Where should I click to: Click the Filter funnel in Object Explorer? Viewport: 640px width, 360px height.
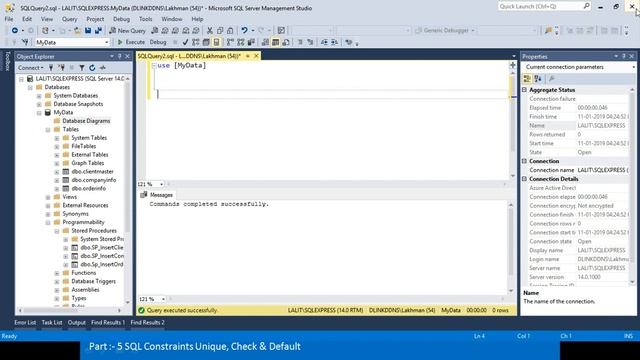coord(82,68)
